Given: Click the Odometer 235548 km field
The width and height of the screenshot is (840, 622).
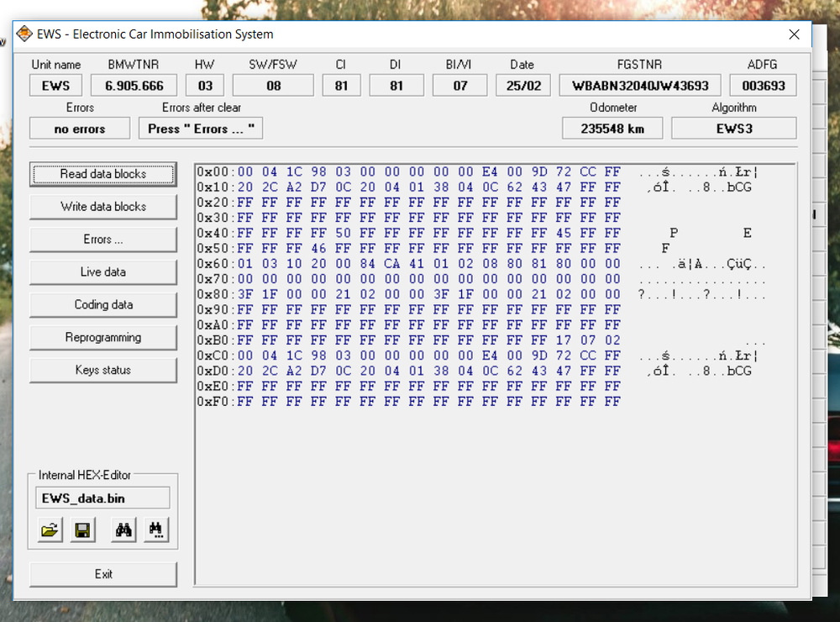Looking at the screenshot, I should pos(612,129).
